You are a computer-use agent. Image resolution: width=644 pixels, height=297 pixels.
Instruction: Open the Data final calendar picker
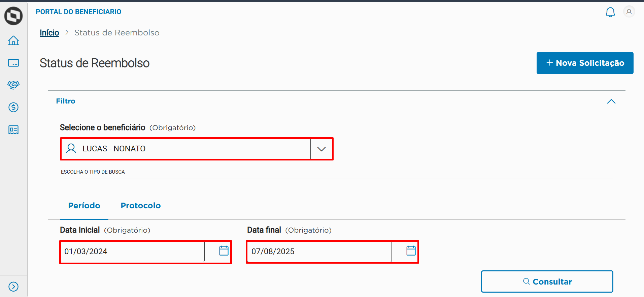point(411,251)
